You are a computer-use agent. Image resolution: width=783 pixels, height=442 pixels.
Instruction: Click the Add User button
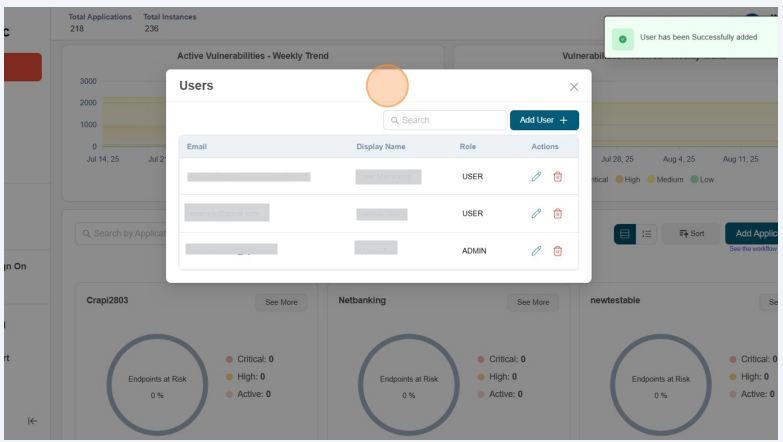click(544, 120)
